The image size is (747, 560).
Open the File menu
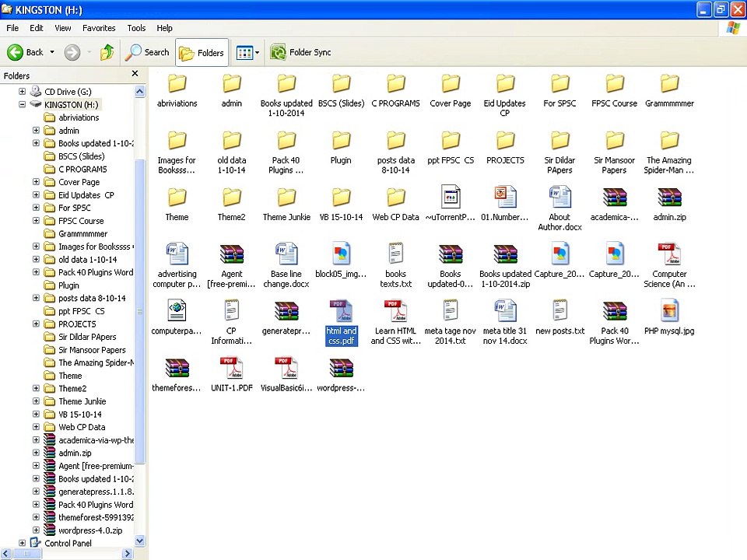point(12,28)
